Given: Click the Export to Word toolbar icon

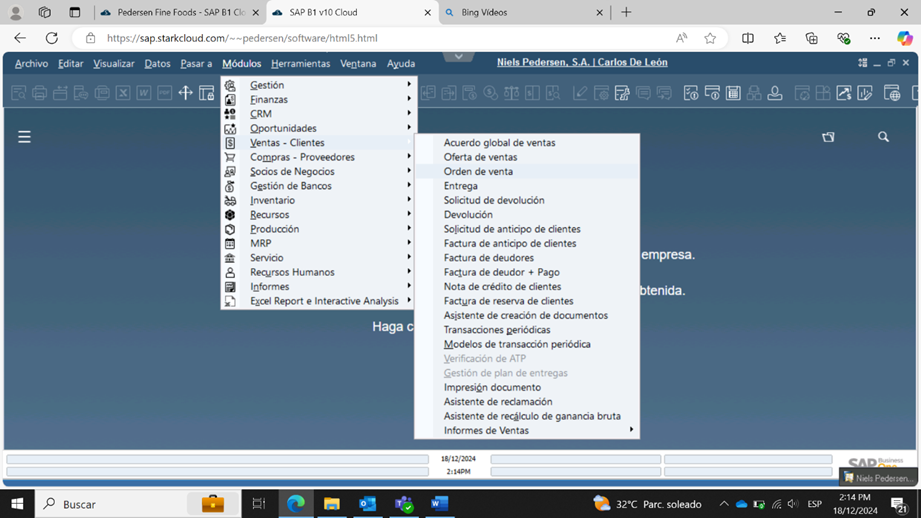Looking at the screenshot, I should click(x=144, y=93).
